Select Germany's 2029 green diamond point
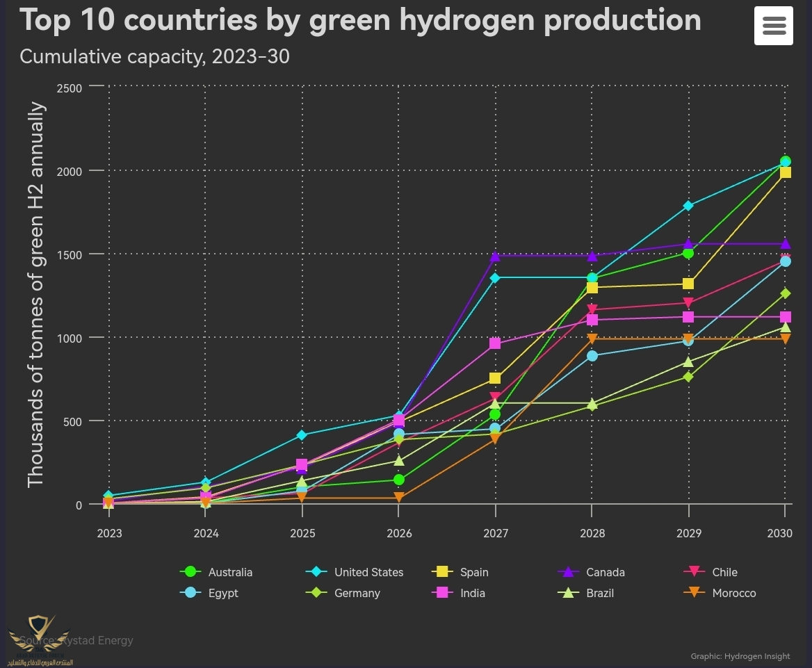This screenshot has height=668, width=812. [x=688, y=377]
